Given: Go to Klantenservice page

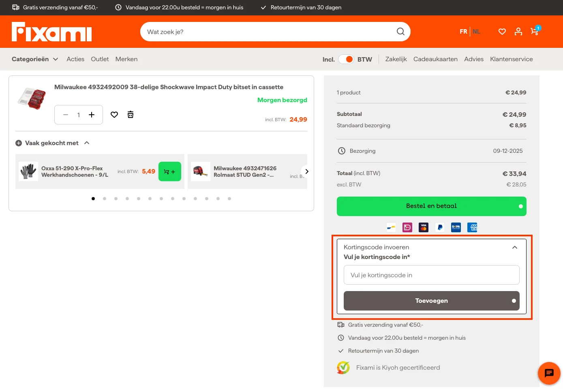Looking at the screenshot, I should coord(511,59).
